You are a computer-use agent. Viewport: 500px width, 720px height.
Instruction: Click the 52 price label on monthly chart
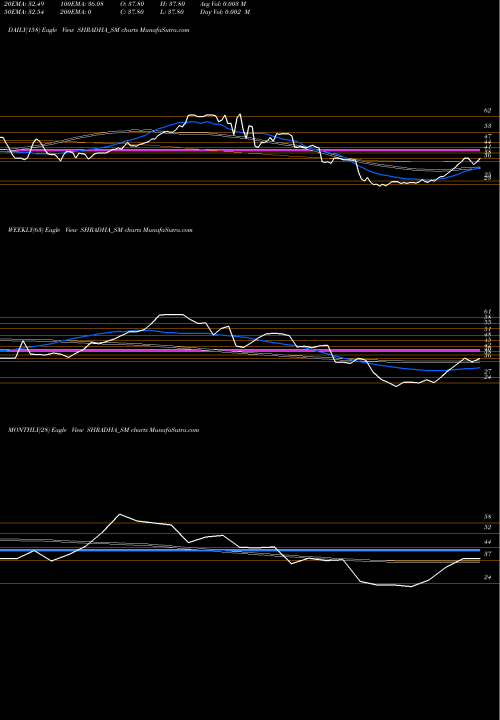pos(488,528)
